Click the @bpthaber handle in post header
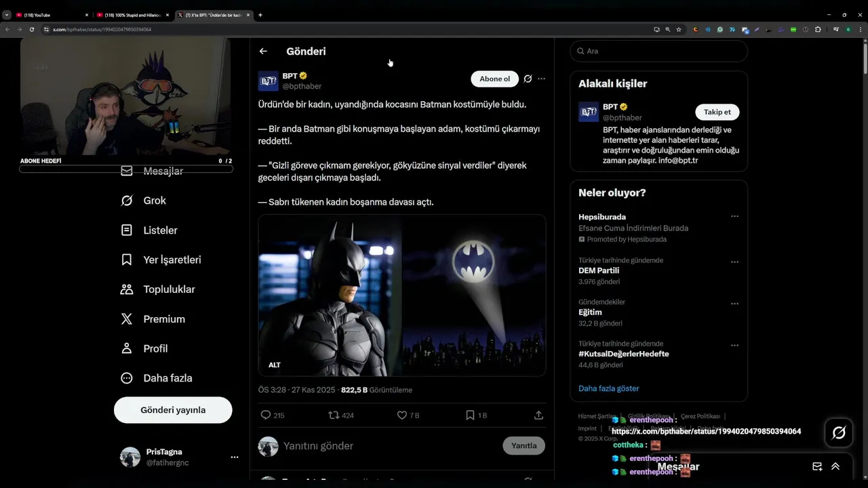Screen dimensions: 868x488 302,86
